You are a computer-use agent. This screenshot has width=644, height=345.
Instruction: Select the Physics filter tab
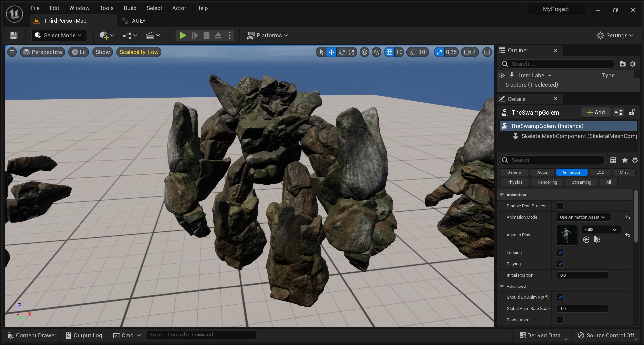click(515, 182)
